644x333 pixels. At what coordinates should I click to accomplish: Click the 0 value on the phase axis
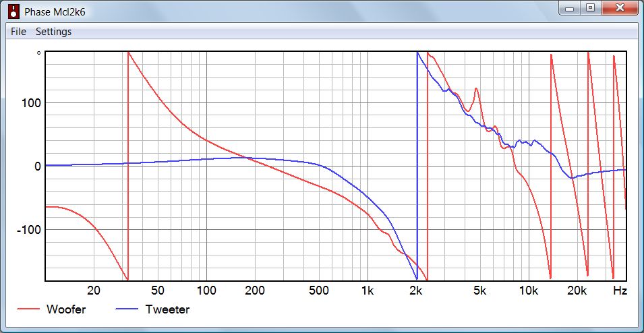coord(38,166)
